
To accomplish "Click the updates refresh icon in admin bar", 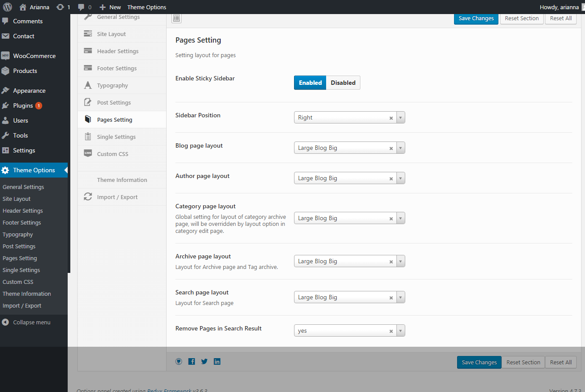I will 60,7.
